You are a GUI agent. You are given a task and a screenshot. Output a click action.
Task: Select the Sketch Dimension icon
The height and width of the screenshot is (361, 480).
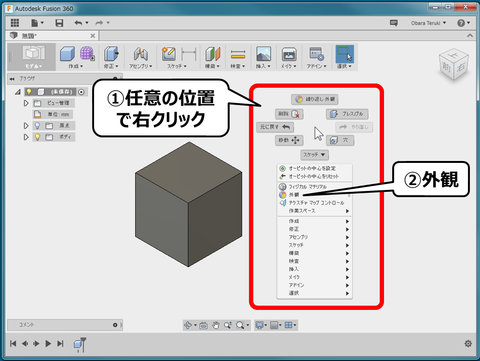pos(189,54)
